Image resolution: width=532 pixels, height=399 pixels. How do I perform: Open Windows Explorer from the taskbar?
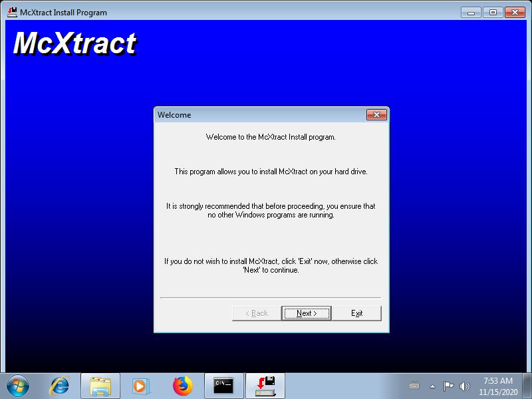[x=100, y=386]
